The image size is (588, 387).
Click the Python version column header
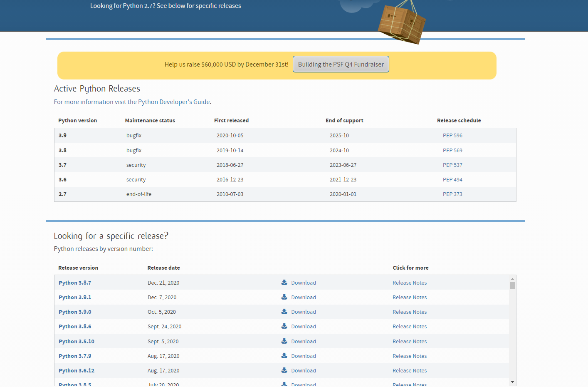[77, 121]
